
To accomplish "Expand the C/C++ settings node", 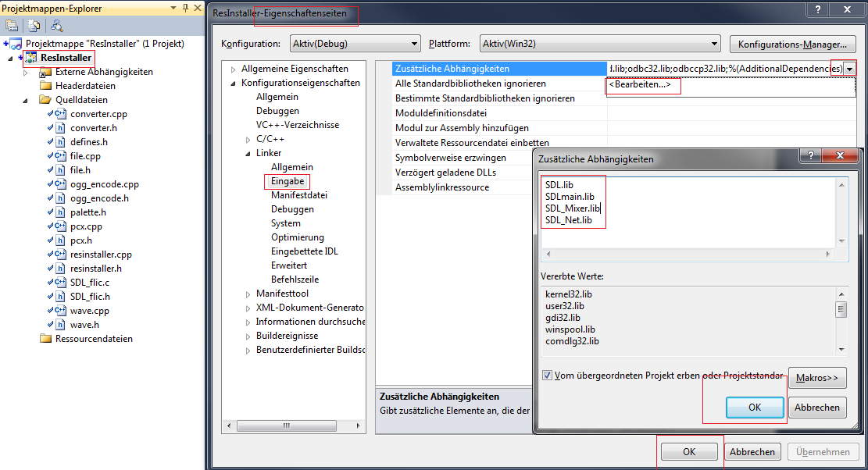I will click(248, 139).
